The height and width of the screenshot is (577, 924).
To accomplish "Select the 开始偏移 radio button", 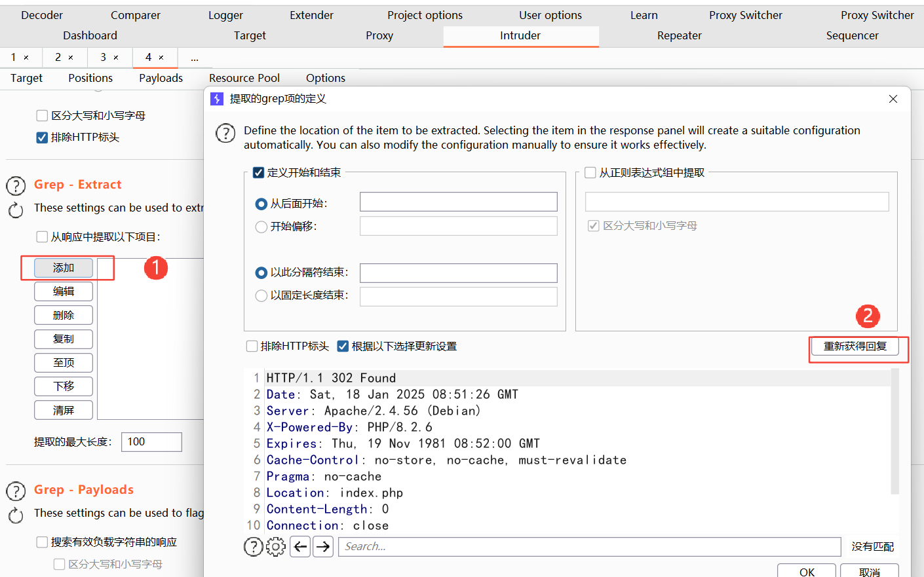I will pyautogui.click(x=261, y=227).
